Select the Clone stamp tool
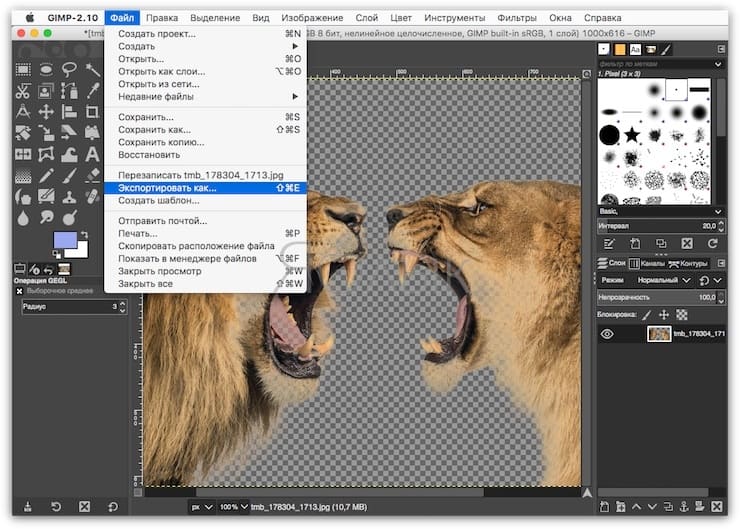Image resolution: width=740 pixels, height=529 pixels. click(x=69, y=196)
